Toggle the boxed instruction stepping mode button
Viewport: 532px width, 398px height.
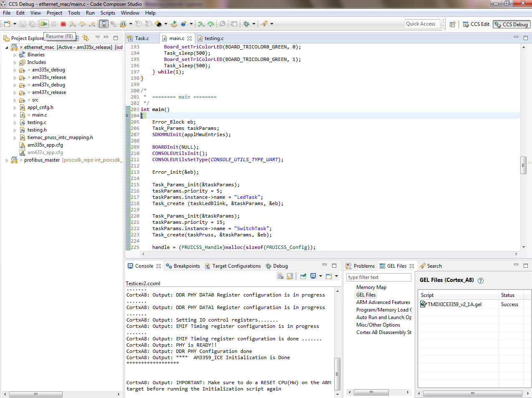[x=104, y=24]
